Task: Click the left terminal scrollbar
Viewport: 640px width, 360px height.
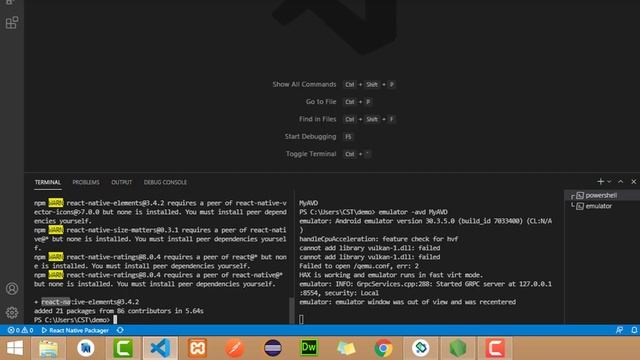Action: click(291, 310)
